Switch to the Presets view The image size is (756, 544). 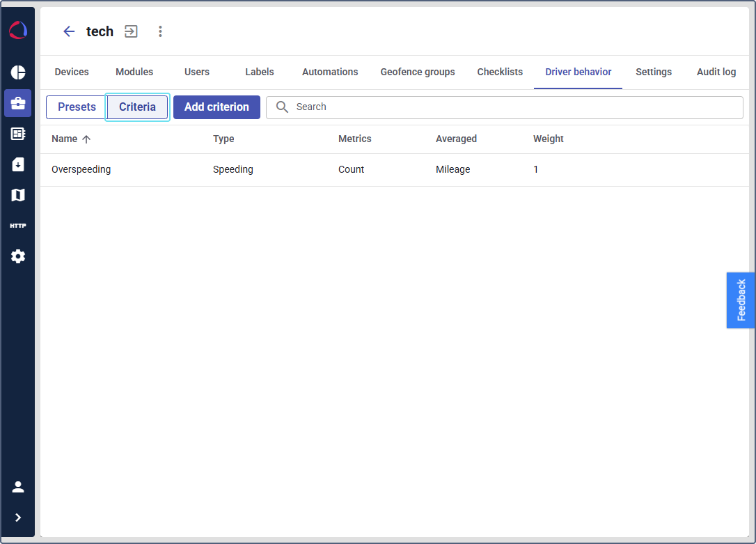click(x=77, y=107)
